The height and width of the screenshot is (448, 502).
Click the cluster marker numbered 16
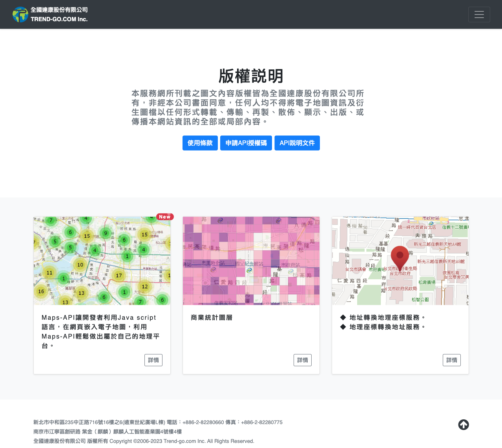[x=41, y=291]
